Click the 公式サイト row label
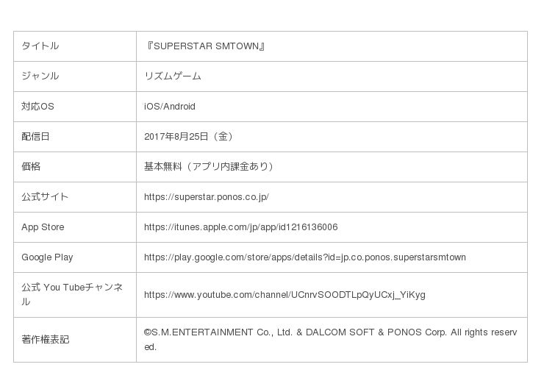Viewport: 544px width, 392px height. point(45,197)
